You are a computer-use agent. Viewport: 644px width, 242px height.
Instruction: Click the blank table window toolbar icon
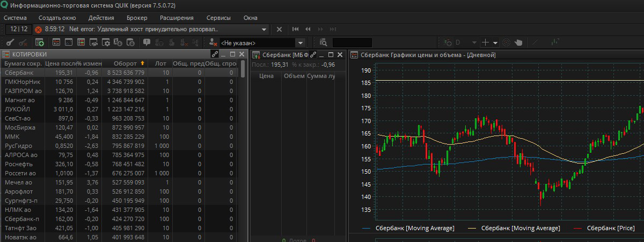(69, 42)
